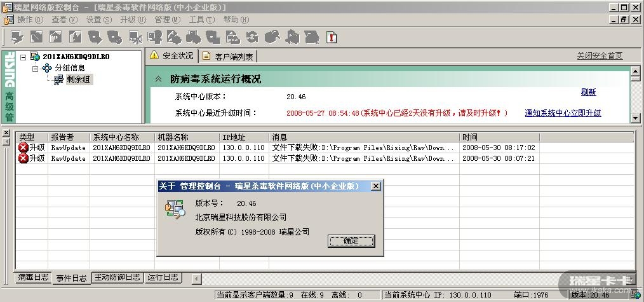Click the list icon on 客户端列表 tab
The width and height of the screenshot is (644, 302).
(x=206, y=56)
